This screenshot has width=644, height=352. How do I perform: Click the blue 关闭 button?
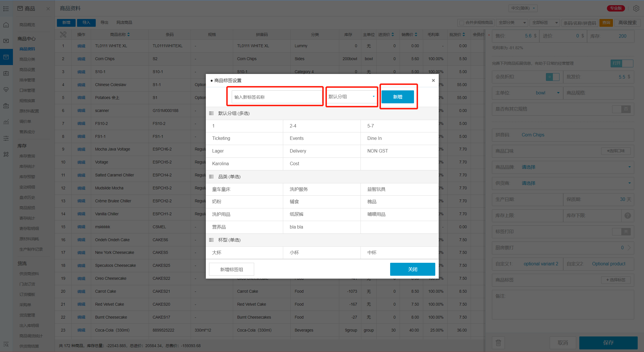tap(412, 269)
